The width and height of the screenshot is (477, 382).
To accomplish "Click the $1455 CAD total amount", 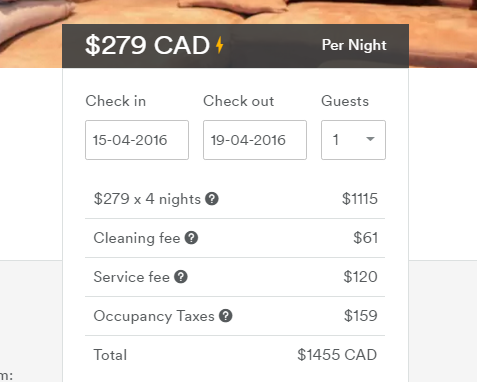I will coord(337,355).
